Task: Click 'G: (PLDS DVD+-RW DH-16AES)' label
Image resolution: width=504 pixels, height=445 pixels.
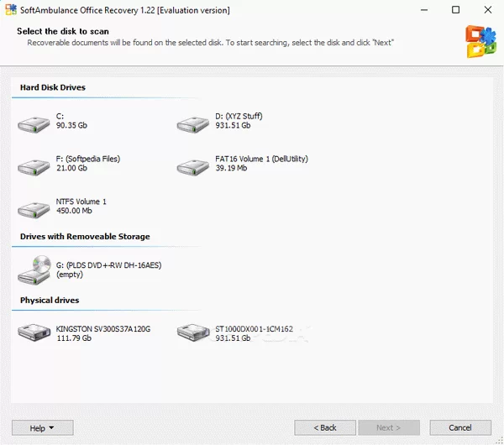Action: (x=108, y=265)
